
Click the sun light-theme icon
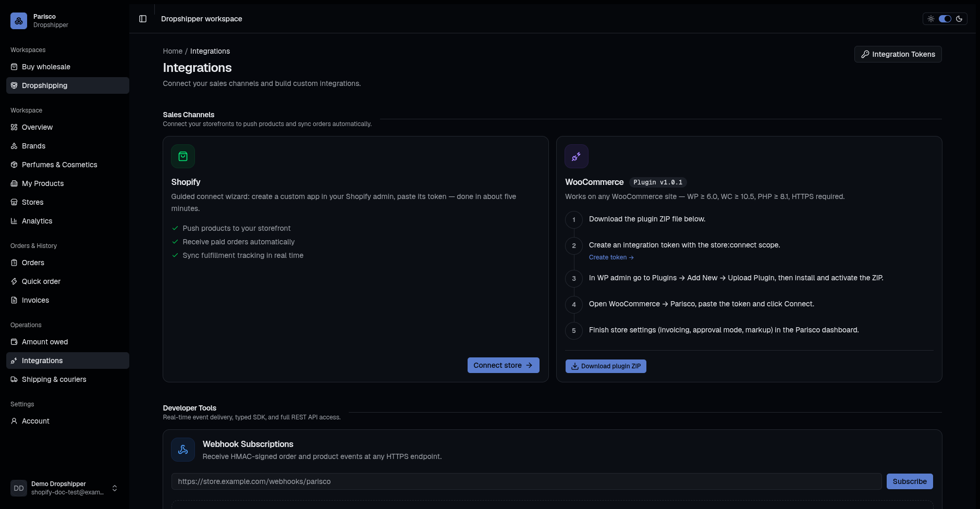[x=931, y=19]
